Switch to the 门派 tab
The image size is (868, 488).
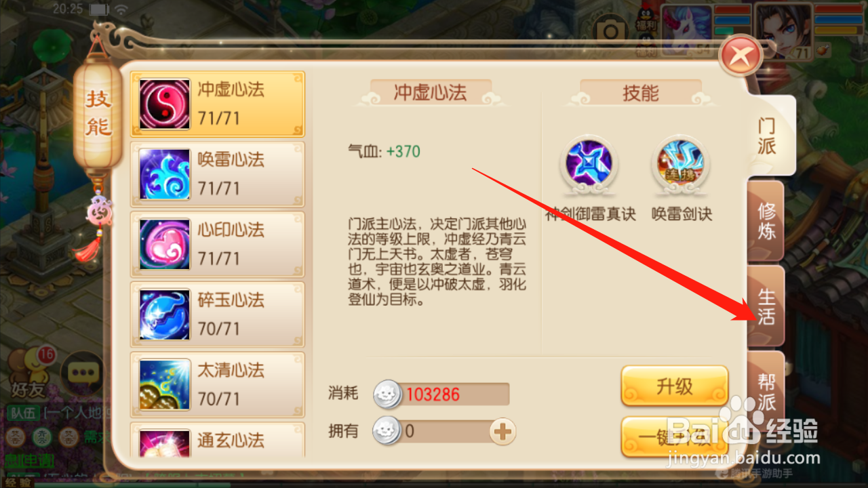767,136
